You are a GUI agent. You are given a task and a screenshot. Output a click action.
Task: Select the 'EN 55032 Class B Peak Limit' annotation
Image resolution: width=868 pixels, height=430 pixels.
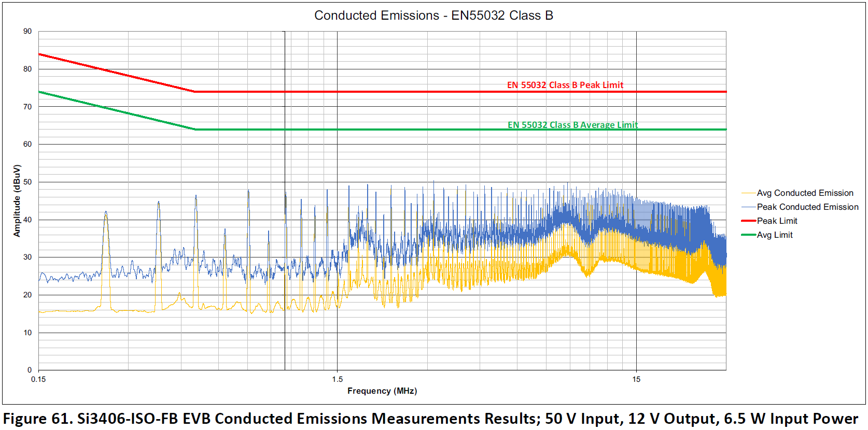(565, 85)
